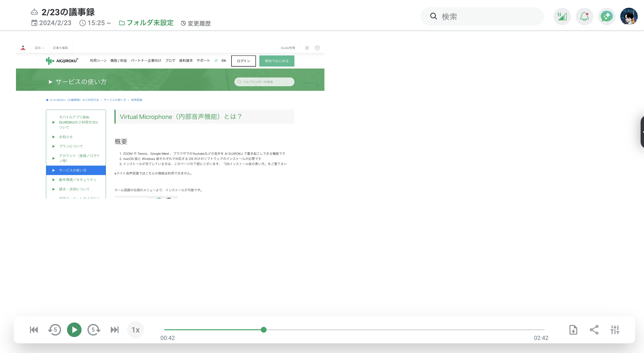Switch language to JP

click(216, 61)
